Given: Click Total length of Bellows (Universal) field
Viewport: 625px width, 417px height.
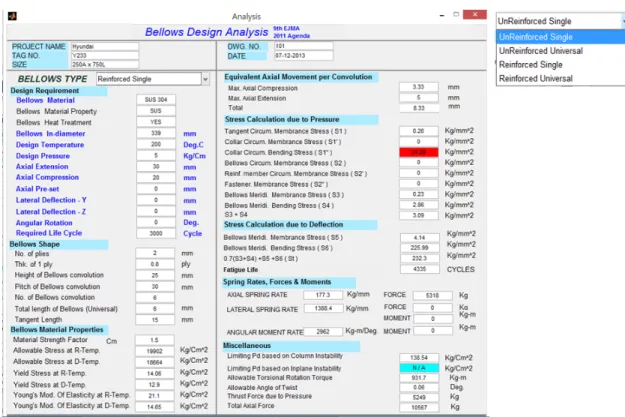Looking at the screenshot, I should click(x=155, y=309).
